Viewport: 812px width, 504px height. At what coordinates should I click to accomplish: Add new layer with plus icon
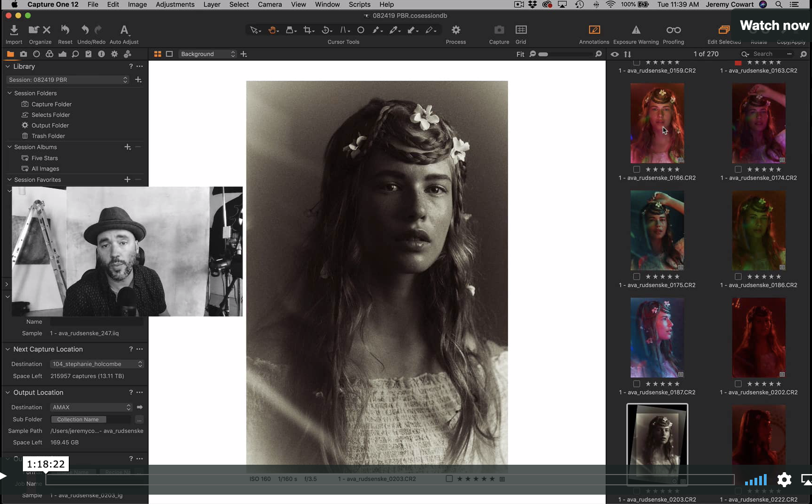click(x=244, y=54)
